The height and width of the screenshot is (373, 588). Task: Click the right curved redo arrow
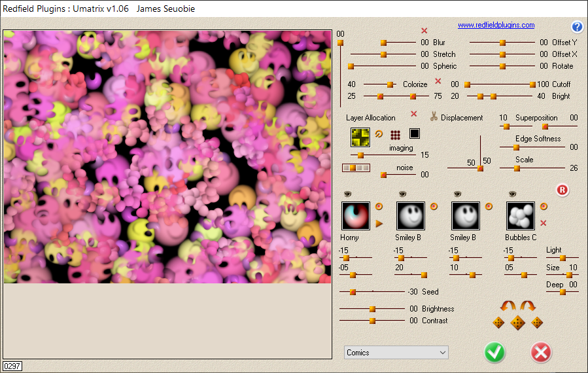[527, 306]
